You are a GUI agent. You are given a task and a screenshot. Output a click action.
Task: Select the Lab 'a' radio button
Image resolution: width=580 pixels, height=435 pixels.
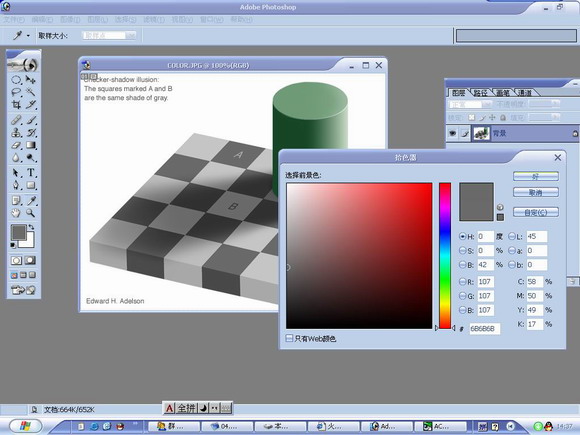(512, 250)
